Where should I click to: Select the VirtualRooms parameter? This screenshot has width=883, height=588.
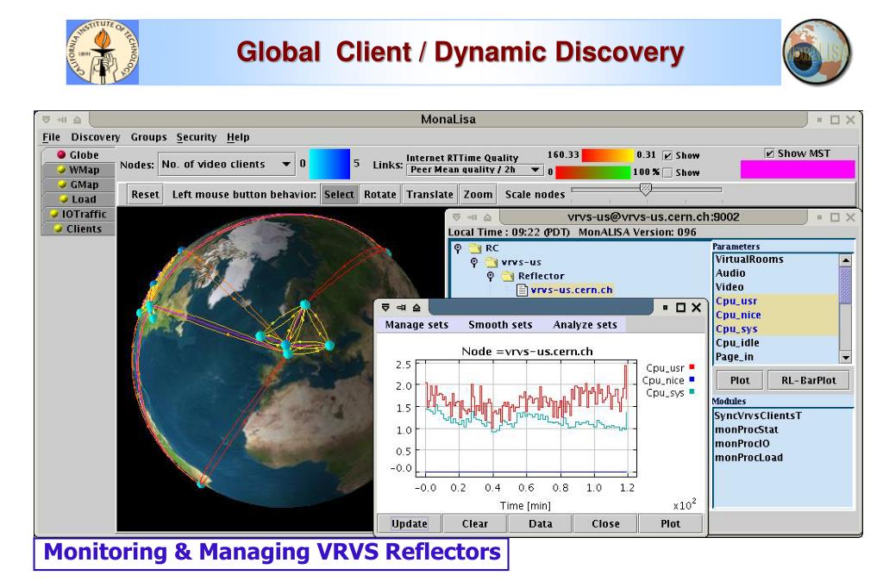coord(777,259)
